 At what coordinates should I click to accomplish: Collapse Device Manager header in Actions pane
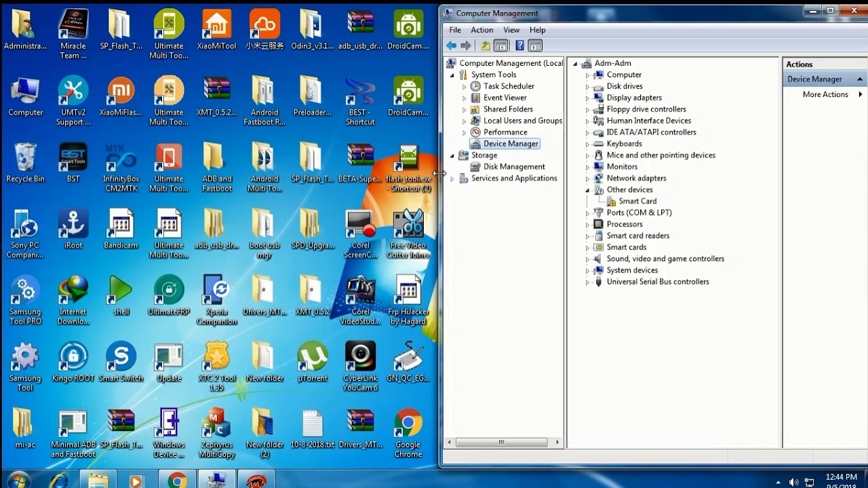[x=861, y=79]
